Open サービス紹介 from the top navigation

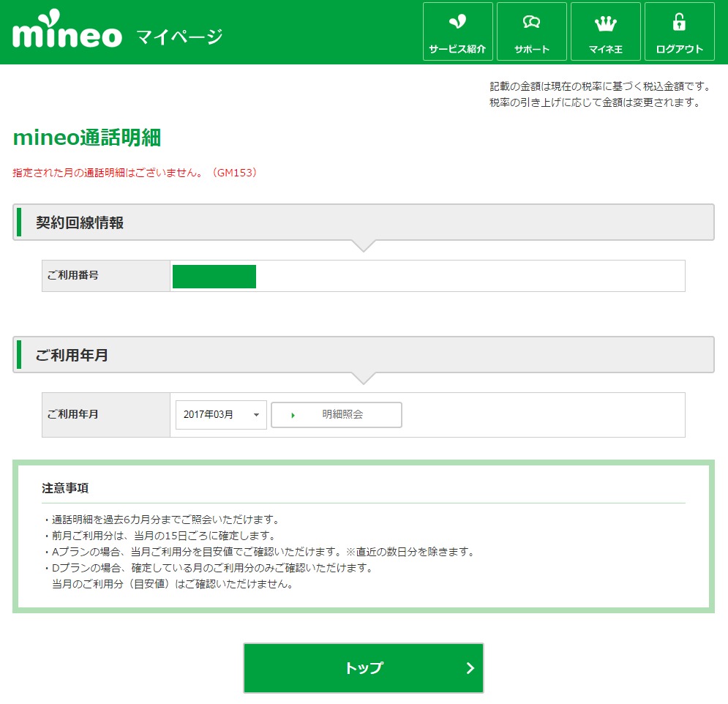pos(457,31)
